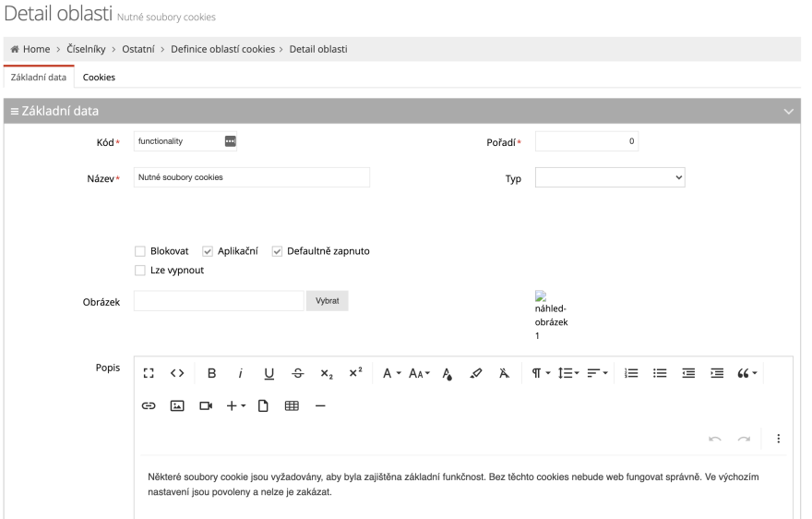Viewport: 812px width, 519px height.
Task: Open the text color picker
Action: (x=448, y=373)
